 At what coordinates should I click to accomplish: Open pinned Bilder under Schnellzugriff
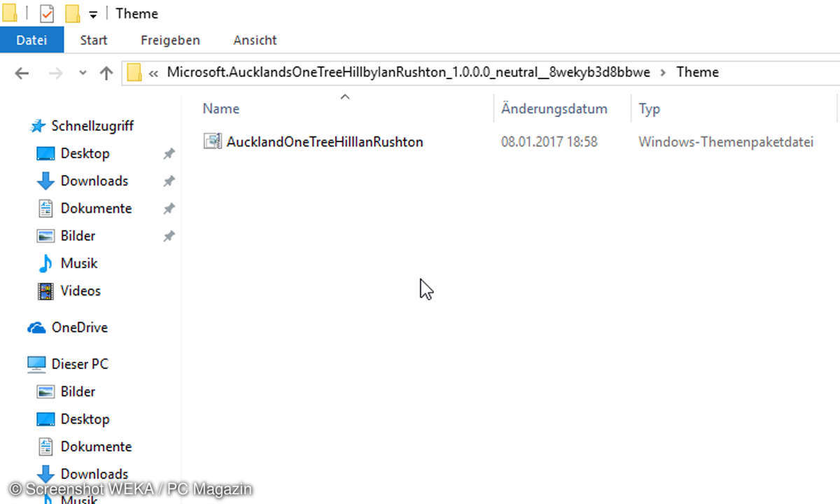78,236
